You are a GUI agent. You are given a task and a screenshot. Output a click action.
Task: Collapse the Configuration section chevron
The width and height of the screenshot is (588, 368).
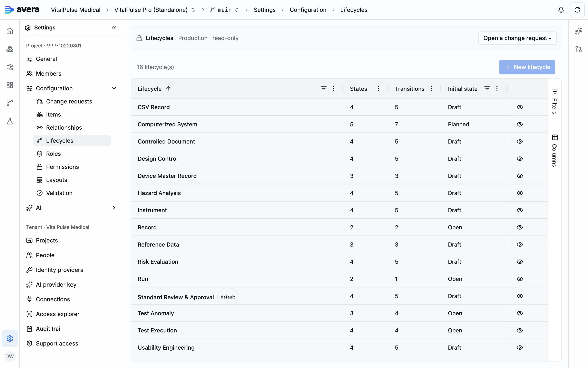click(x=114, y=88)
